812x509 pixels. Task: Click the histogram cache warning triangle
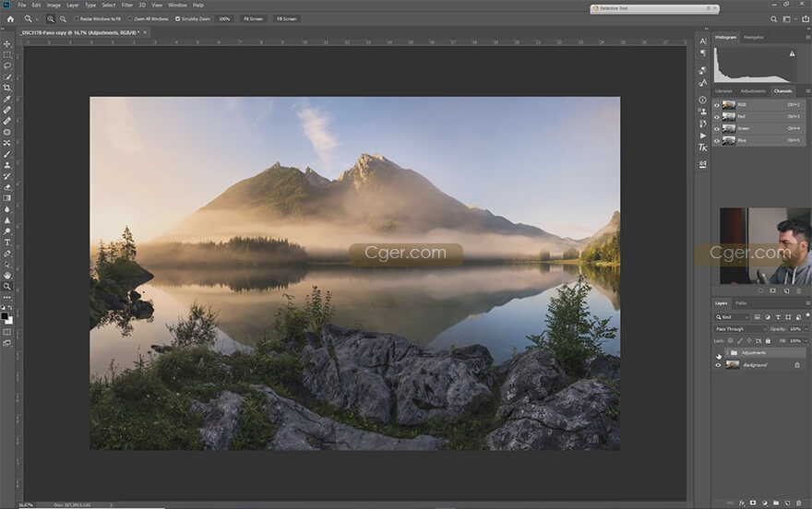pos(792,53)
